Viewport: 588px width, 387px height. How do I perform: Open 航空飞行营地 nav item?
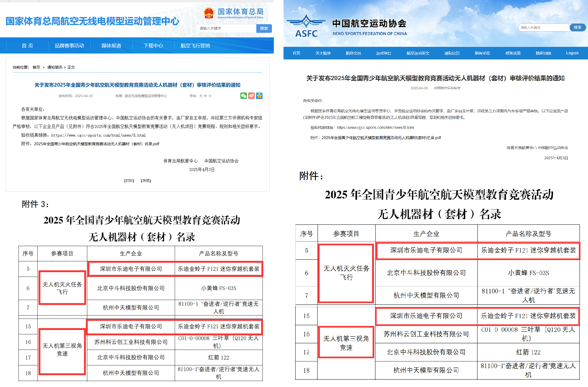point(195,46)
